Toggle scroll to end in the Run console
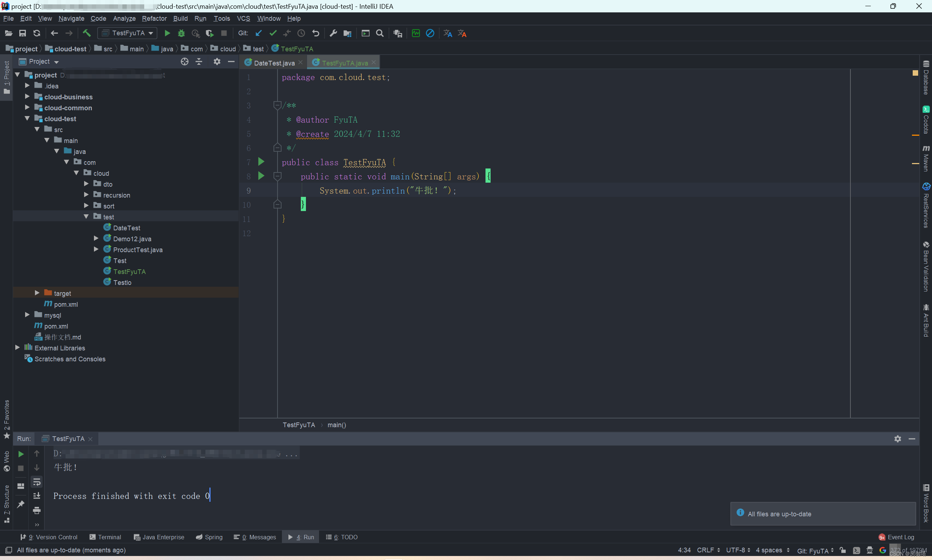Screen dimensions: 932x560 click(37, 496)
